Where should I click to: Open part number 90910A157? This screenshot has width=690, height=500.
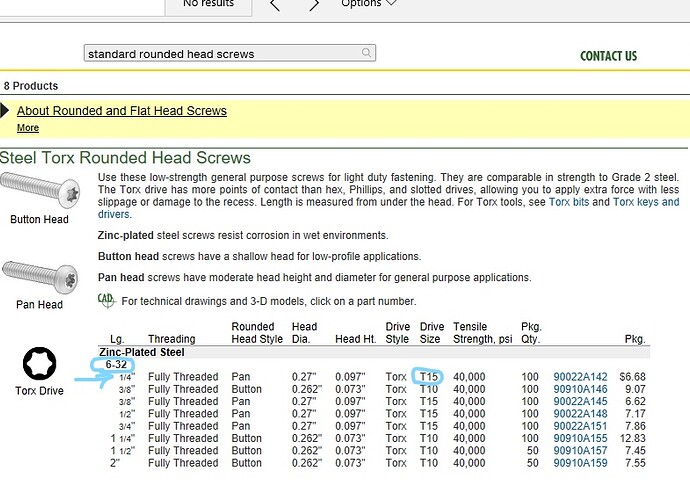tap(580, 451)
